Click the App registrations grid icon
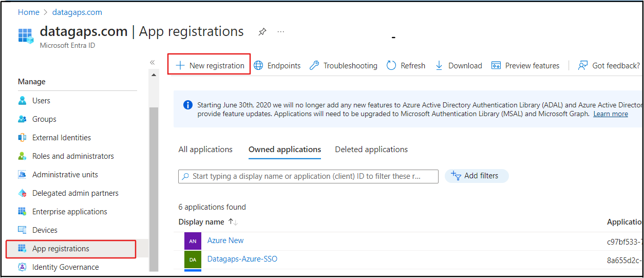The image size is (644, 278). click(22, 249)
